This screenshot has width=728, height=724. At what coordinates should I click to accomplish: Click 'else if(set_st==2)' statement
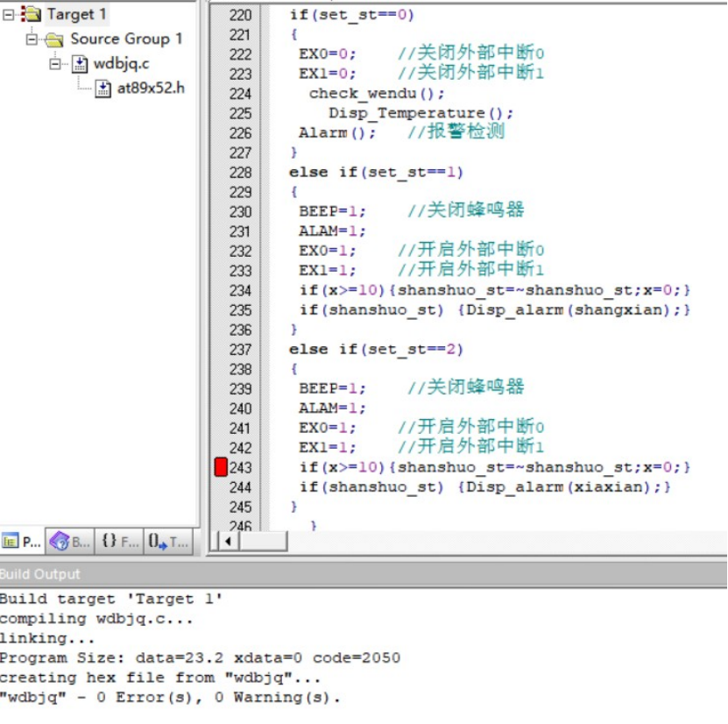(376, 350)
